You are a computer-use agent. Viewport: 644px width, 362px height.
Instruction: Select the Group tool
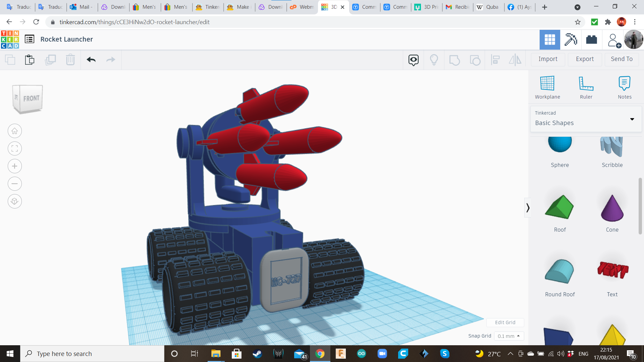click(x=454, y=60)
